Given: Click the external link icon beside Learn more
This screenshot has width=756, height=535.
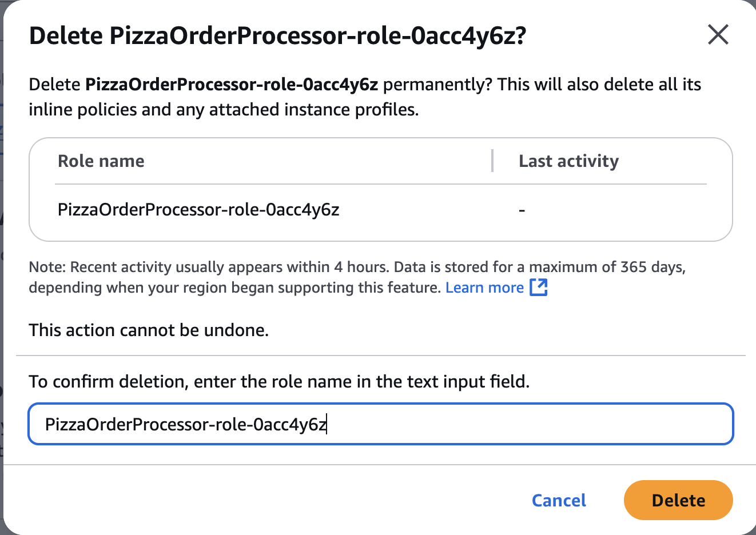Looking at the screenshot, I should pos(538,288).
